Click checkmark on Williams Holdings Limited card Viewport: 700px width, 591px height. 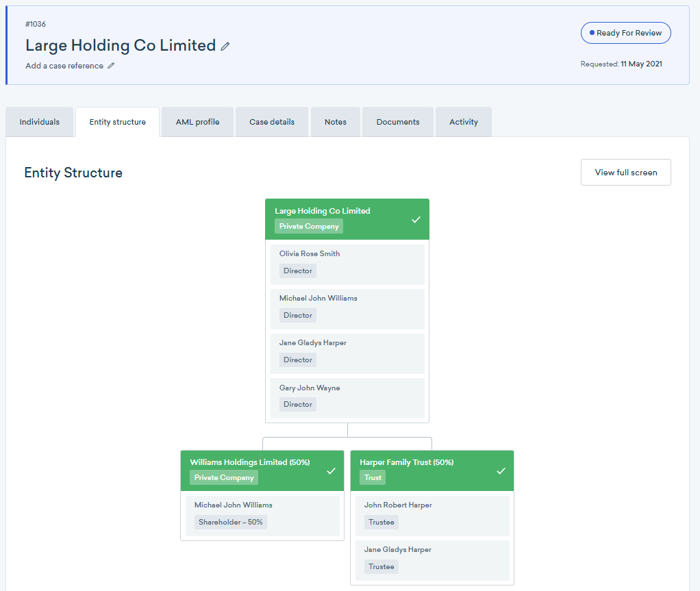(332, 471)
